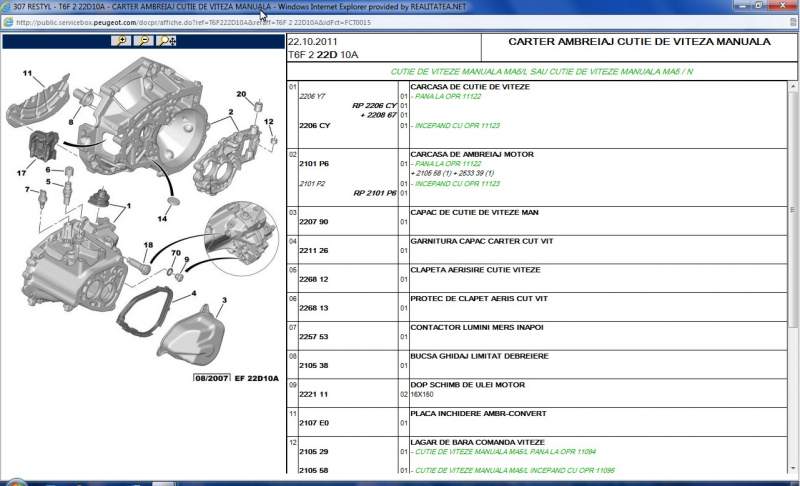The width and height of the screenshot is (800, 486).
Task: Click LAGAR DE BARA COMANDA VITEZE text
Action: tap(478, 442)
